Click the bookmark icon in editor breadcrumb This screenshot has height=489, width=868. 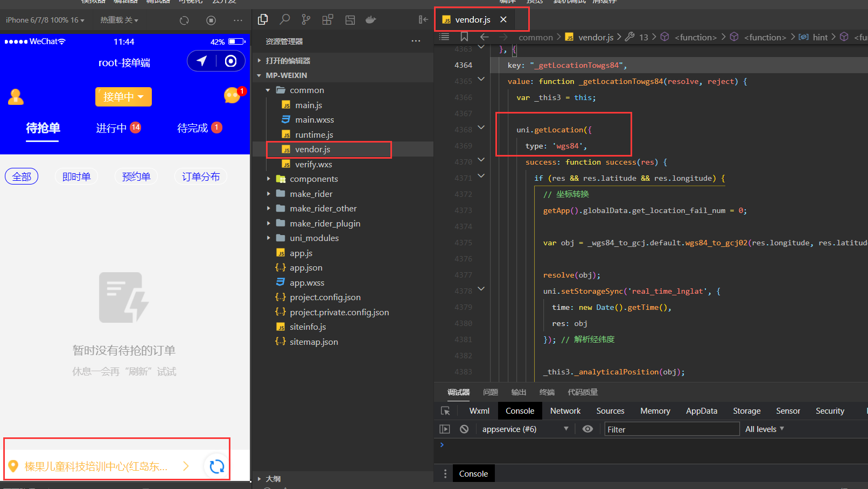point(464,37)
